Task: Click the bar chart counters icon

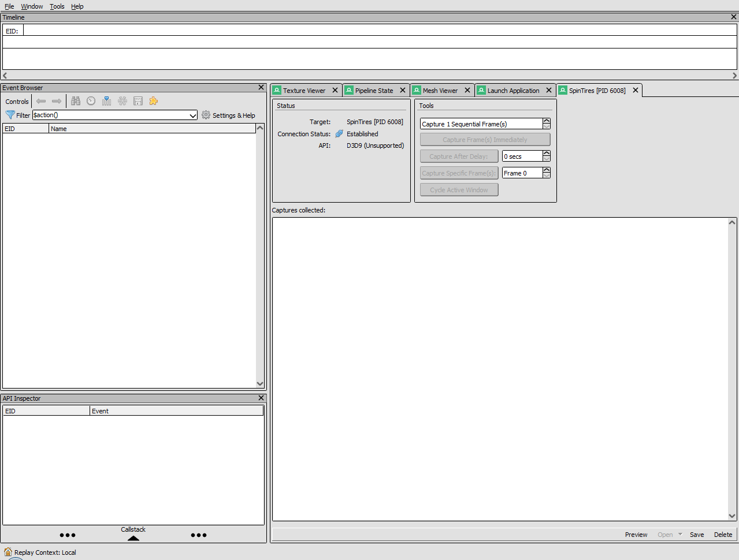Action: pos(107,101)
